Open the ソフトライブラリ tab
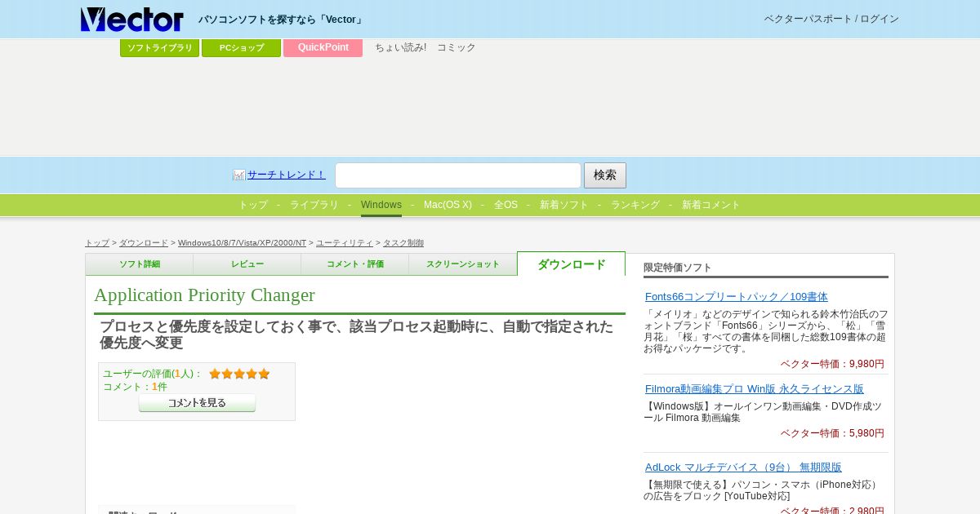 coord(160,48)
